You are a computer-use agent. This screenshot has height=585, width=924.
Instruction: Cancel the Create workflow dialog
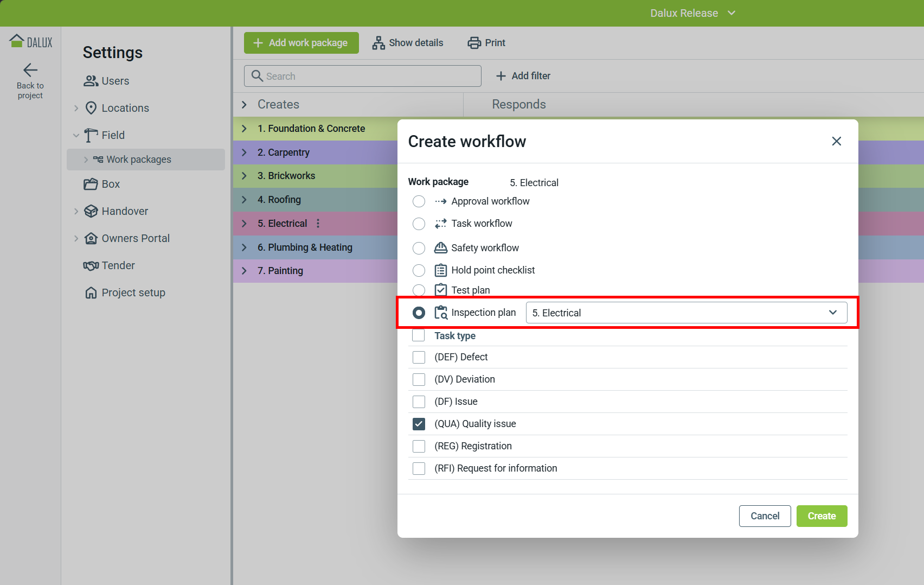pos(765,516)
